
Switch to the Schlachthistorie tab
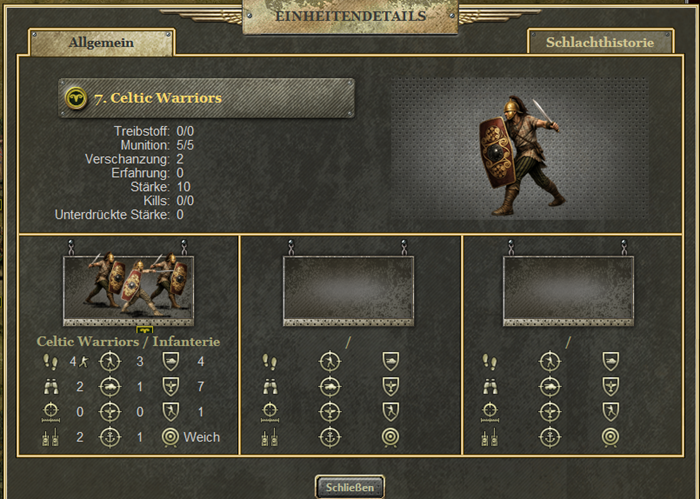600,42
